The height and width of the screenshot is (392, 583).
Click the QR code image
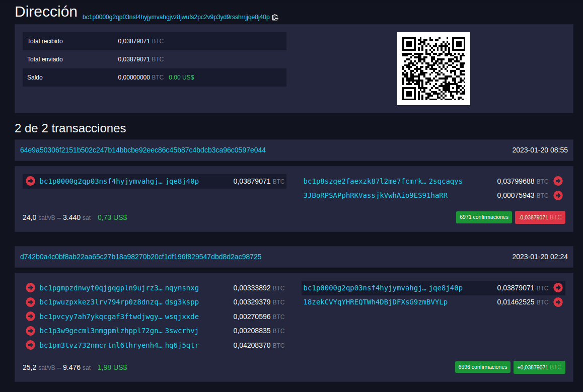click(433, 69)
